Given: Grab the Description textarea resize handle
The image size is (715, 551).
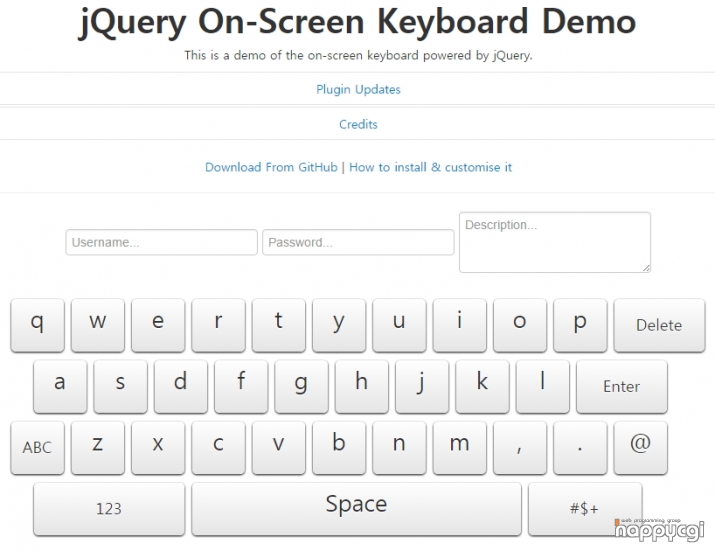Looking at the screenshot, I should click(x=647, y=268).
